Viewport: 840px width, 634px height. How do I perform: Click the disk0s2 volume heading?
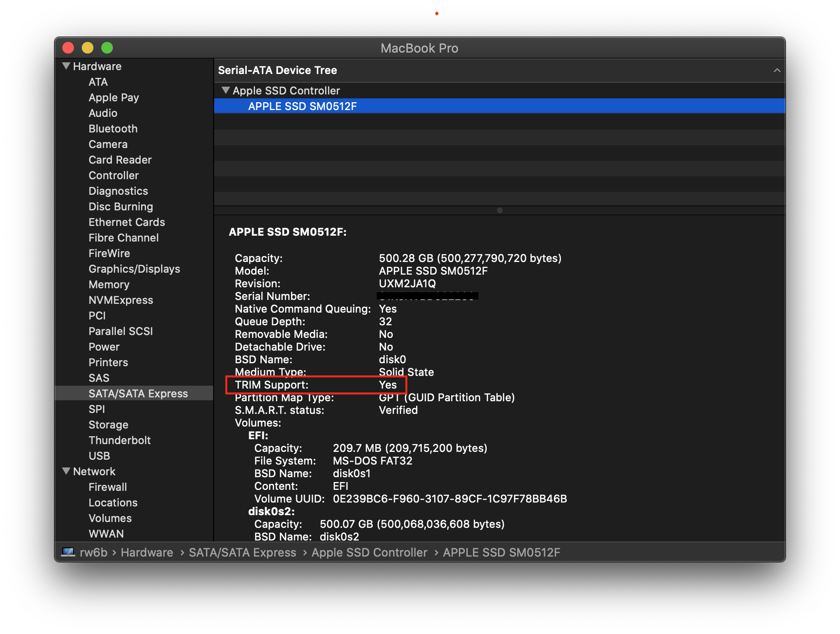271,511
